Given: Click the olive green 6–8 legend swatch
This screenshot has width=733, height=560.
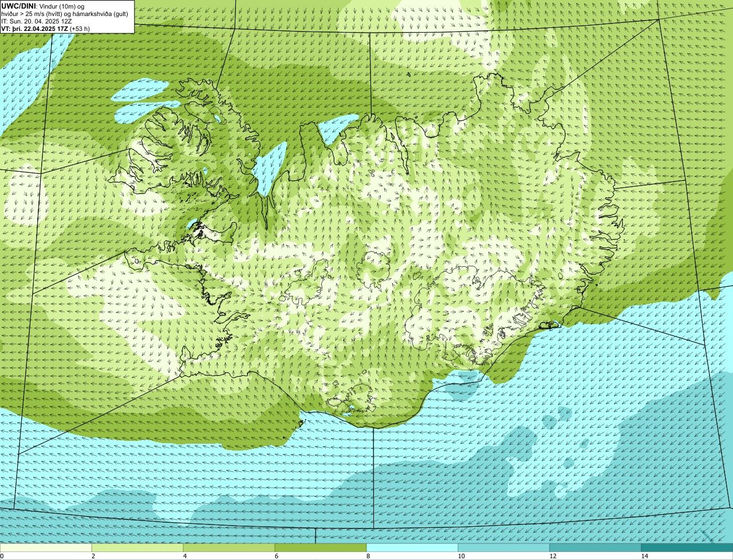Looking at the screenshot, I should pos(321,547).
